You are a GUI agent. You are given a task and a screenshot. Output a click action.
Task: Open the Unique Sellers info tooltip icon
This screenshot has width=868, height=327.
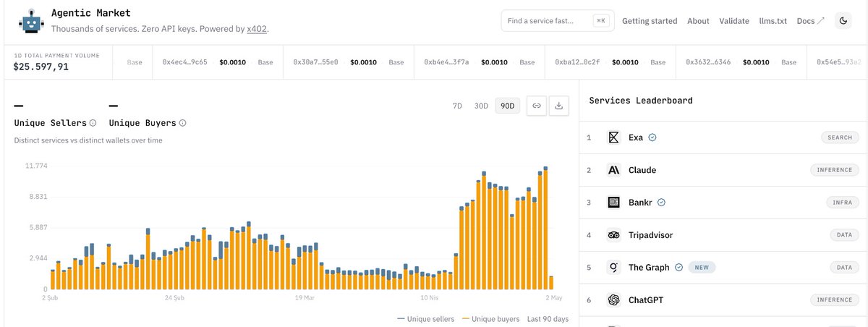93,123
